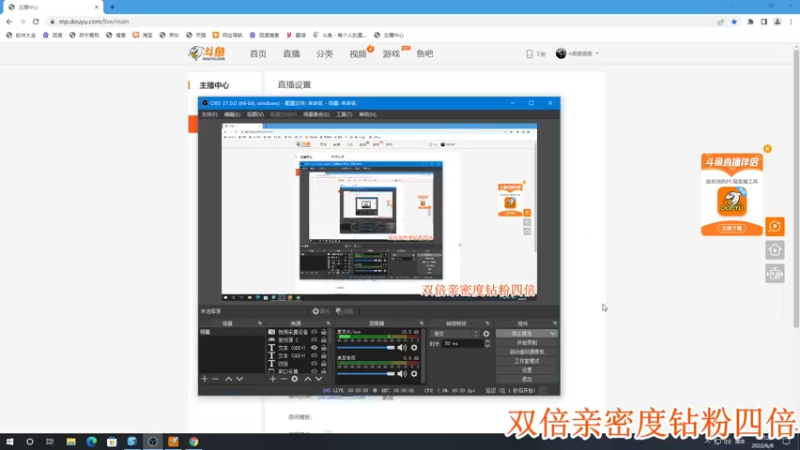Viewport: 800px width, 450px height.
Task: Open OBS Tools menu
Action: [x=344, y=114]
